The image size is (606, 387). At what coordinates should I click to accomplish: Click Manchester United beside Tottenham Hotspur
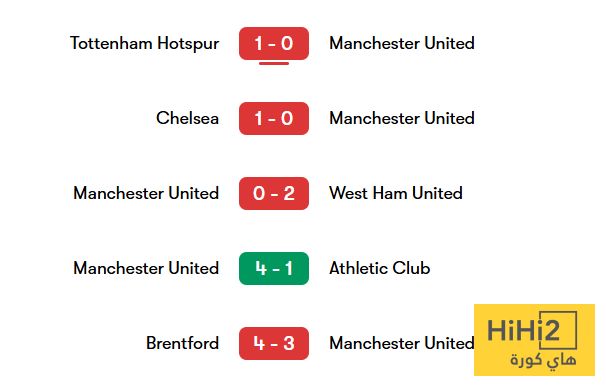tap(402, 43)
